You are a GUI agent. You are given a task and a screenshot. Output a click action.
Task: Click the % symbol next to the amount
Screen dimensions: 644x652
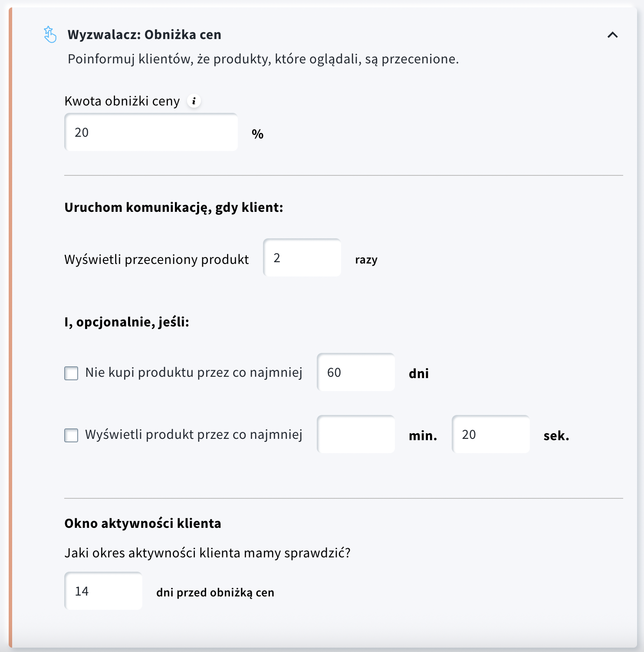(258, 134)
